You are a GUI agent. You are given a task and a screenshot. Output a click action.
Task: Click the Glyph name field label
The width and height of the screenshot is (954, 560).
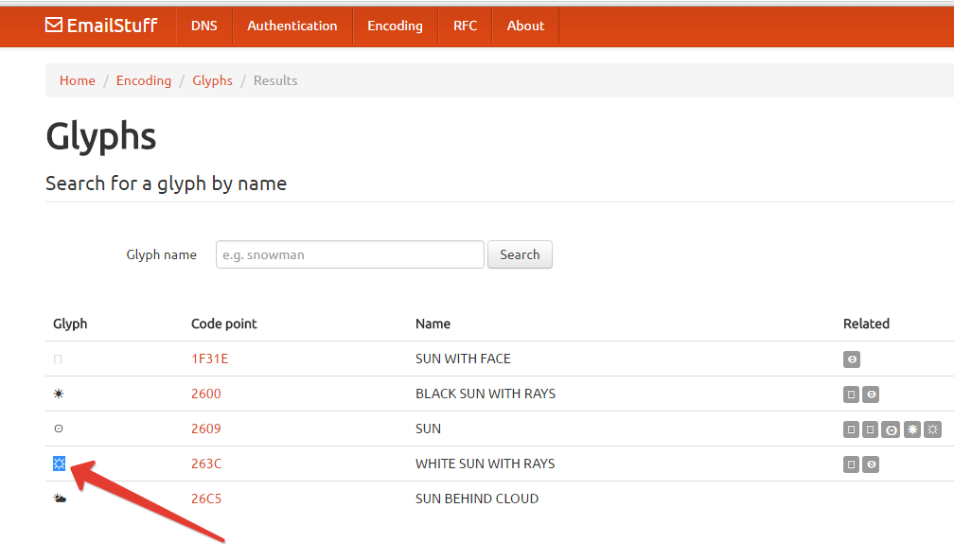[x=161, y=254]
